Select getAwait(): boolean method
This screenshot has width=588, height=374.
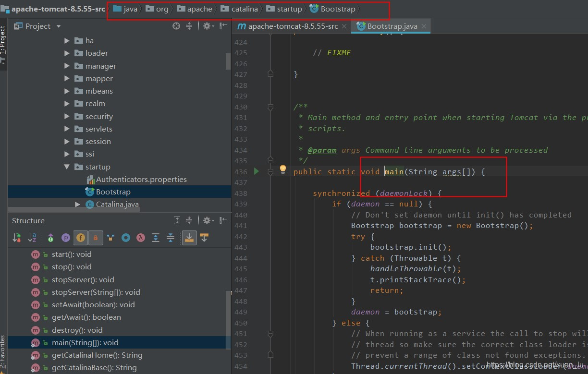coord(86,317)
